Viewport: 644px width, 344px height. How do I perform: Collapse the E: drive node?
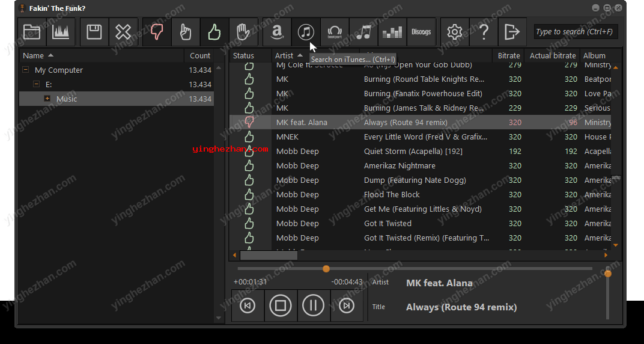coord(36,84)
